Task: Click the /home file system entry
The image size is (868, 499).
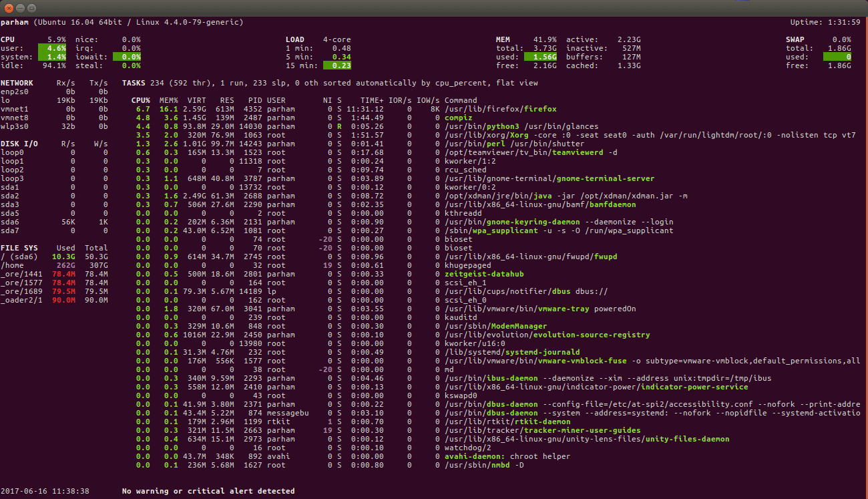Action: (13, 265)
